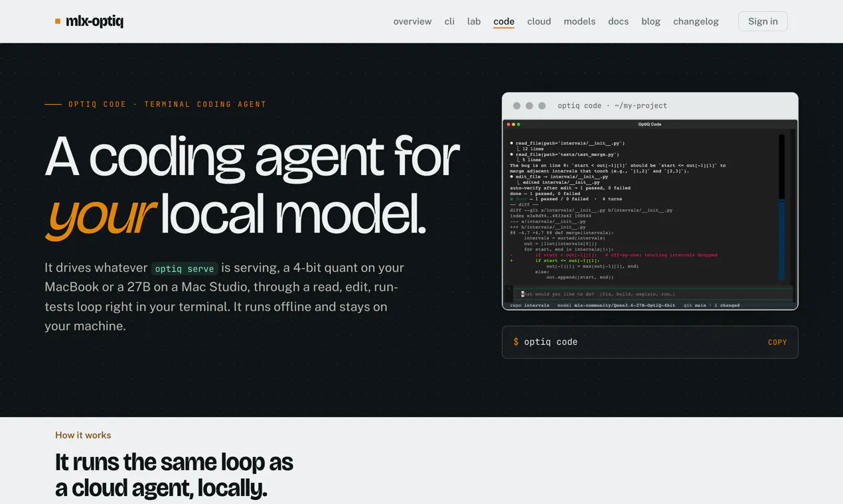The image size is (843, 504).
Task: Click the orange square logo icon
Action: click(58, 21)
